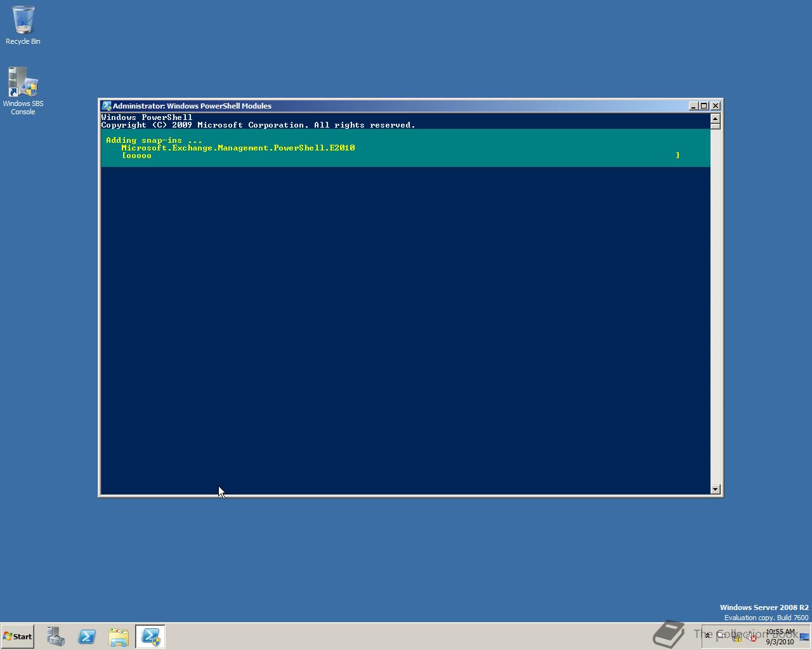Click the 'Adding snap-ins ...' progress text
Image resolution: width=812 pixels, height=650 pixels.
(x=154, y=140)
